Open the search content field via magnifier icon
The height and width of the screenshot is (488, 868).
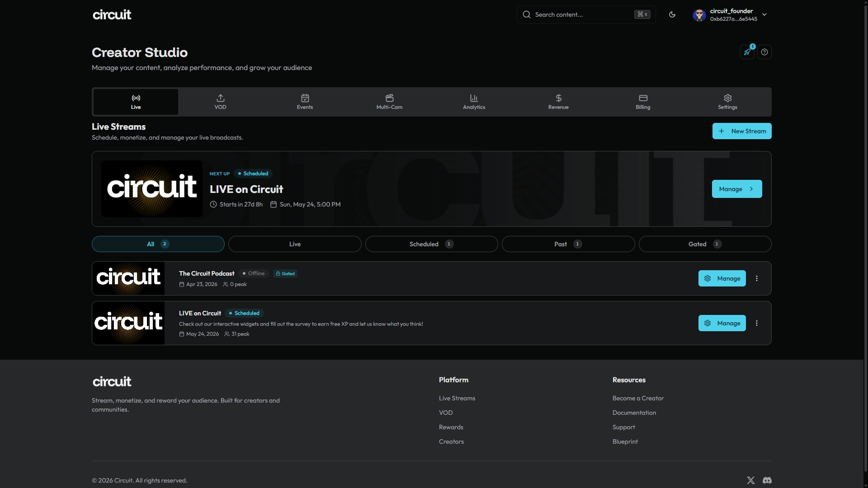[526, 14]
